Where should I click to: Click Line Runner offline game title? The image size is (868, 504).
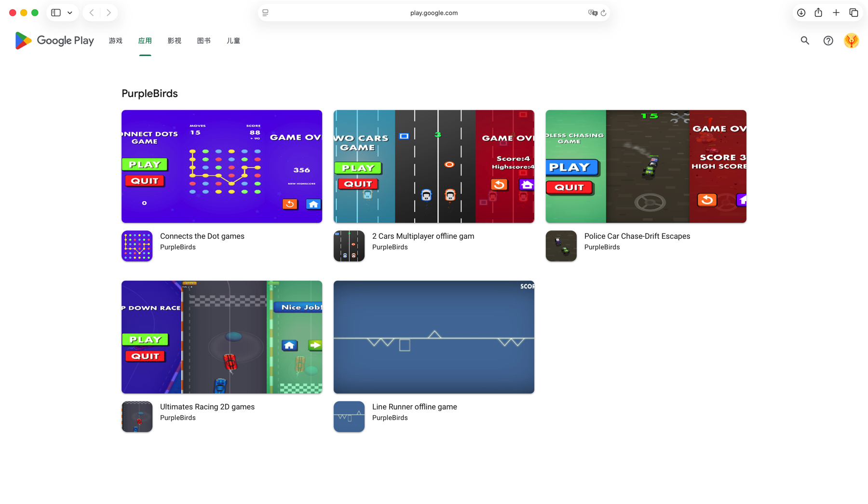click(x=414, y=407)
